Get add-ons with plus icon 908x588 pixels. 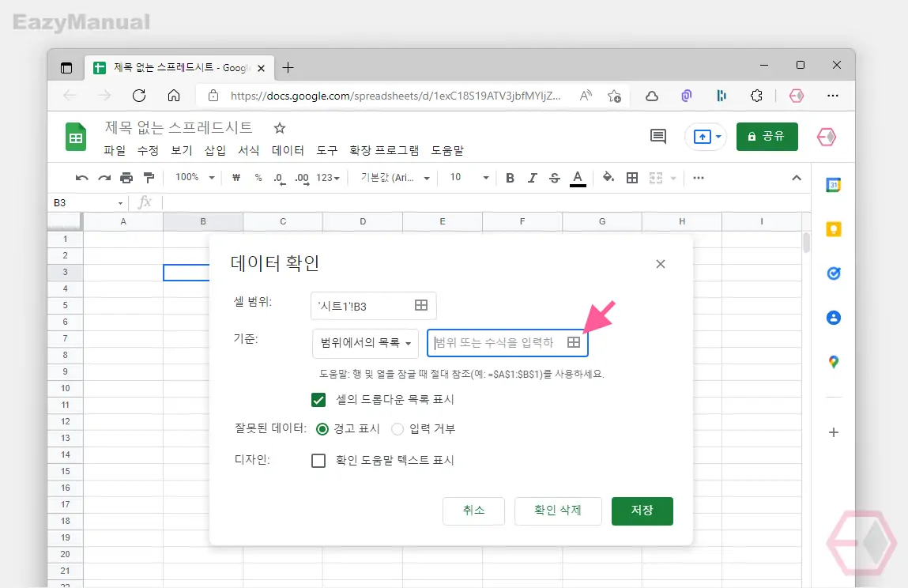[833, 432]
